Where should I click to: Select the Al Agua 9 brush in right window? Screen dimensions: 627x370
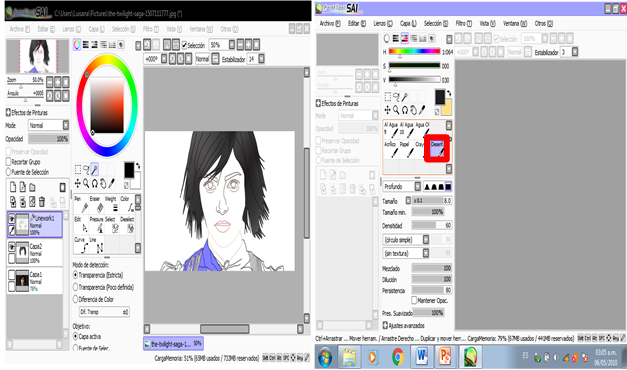click(x=391, y=130)
